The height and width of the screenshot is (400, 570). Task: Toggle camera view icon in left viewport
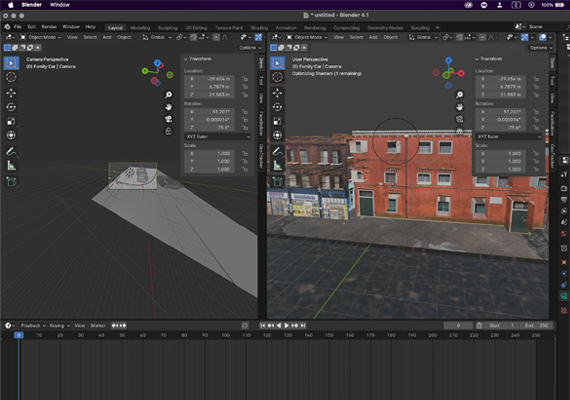168,119
